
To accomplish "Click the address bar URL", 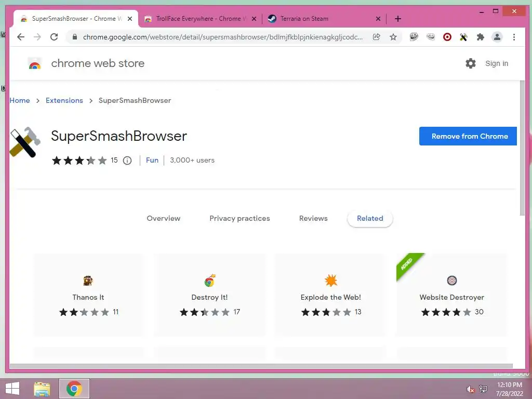I will tap(222, 37).
